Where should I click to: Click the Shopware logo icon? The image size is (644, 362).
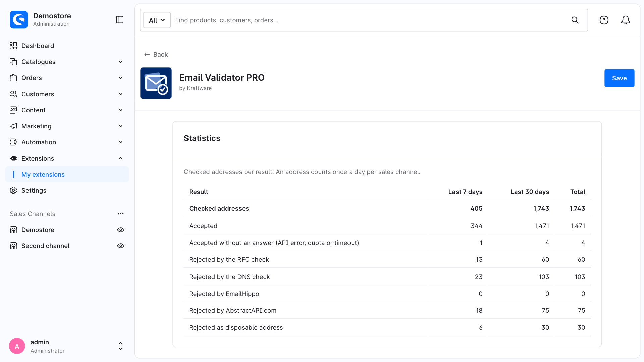(x=19, y=20)
